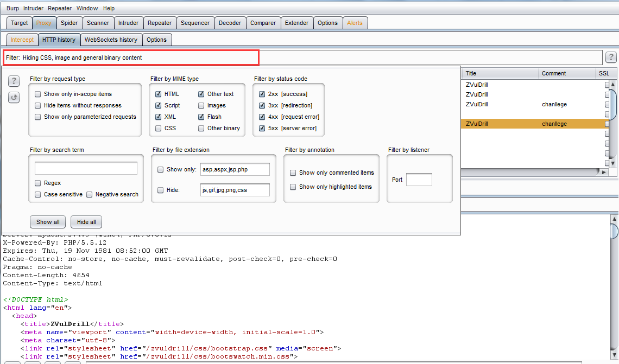Open the Intruder menu in menu bar
619x364 pixels.
33,8
